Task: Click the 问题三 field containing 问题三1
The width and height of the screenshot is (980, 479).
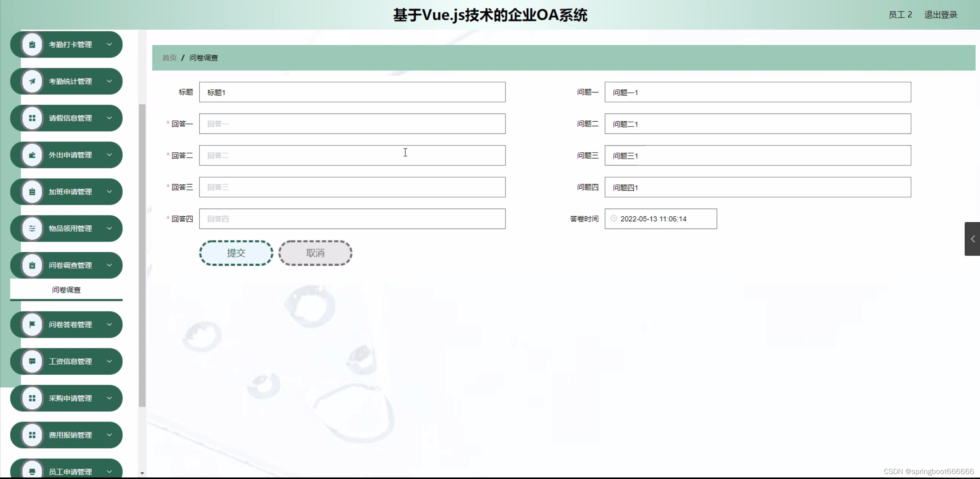Action: 758,155
